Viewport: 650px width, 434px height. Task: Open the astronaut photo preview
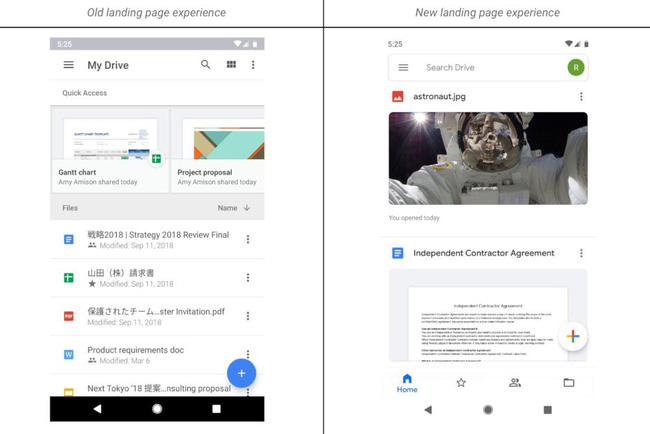(x=488, y=158)
